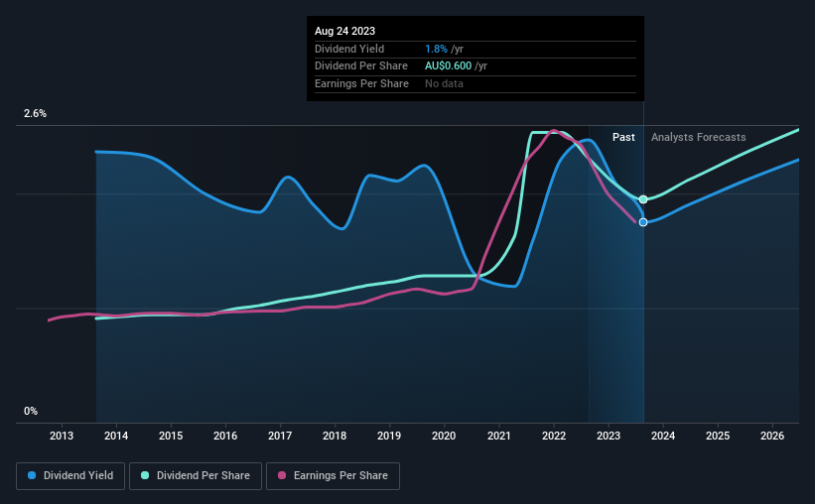Click the blue Dividend Yield legend dot

click(32, 475)
